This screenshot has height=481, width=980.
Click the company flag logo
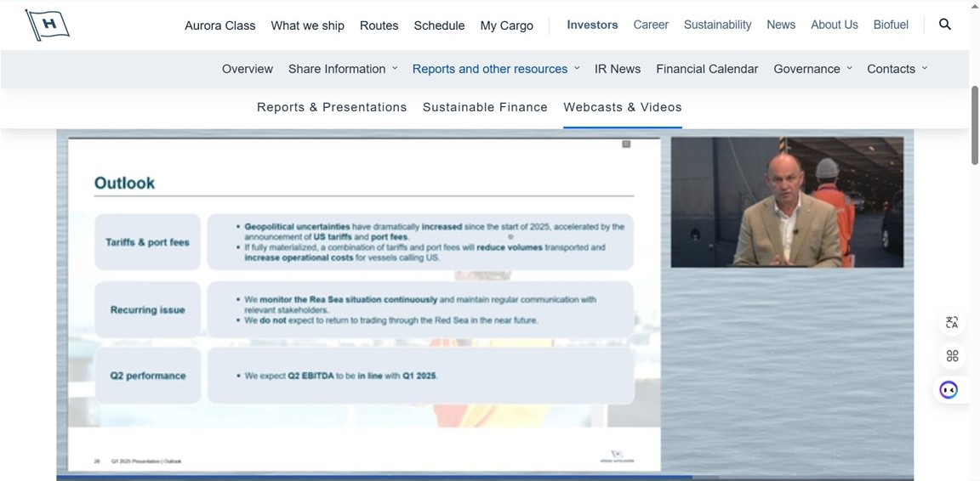(48, 25)
